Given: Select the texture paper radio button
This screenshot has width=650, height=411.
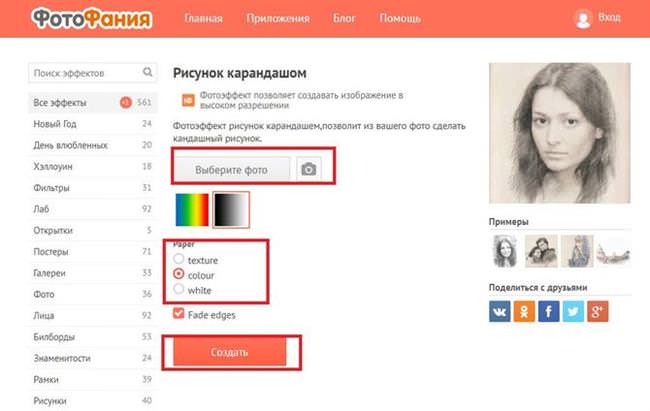Looking at the screenshot, I should tap(179, 259).
